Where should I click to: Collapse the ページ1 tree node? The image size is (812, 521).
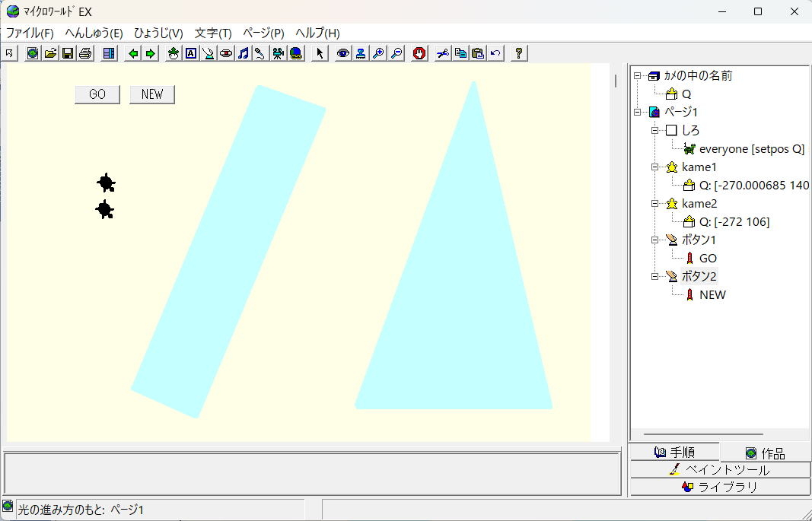tap(638, 112)
